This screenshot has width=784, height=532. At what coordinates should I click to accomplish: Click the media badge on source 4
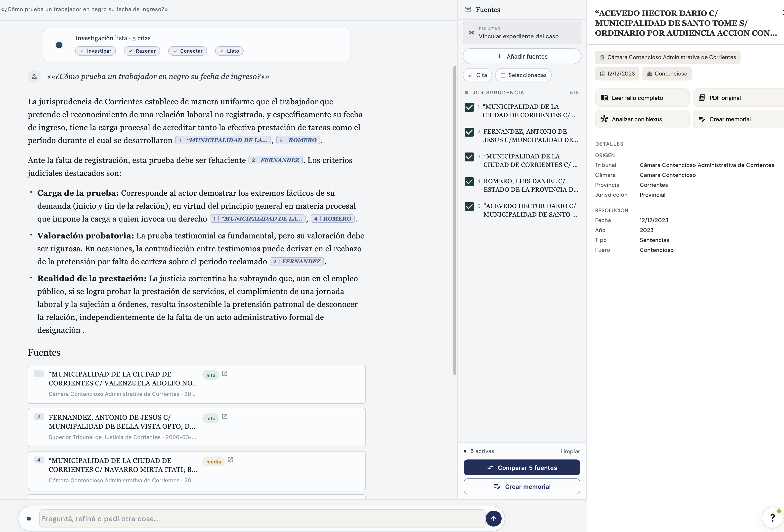[x=214, y=461]
